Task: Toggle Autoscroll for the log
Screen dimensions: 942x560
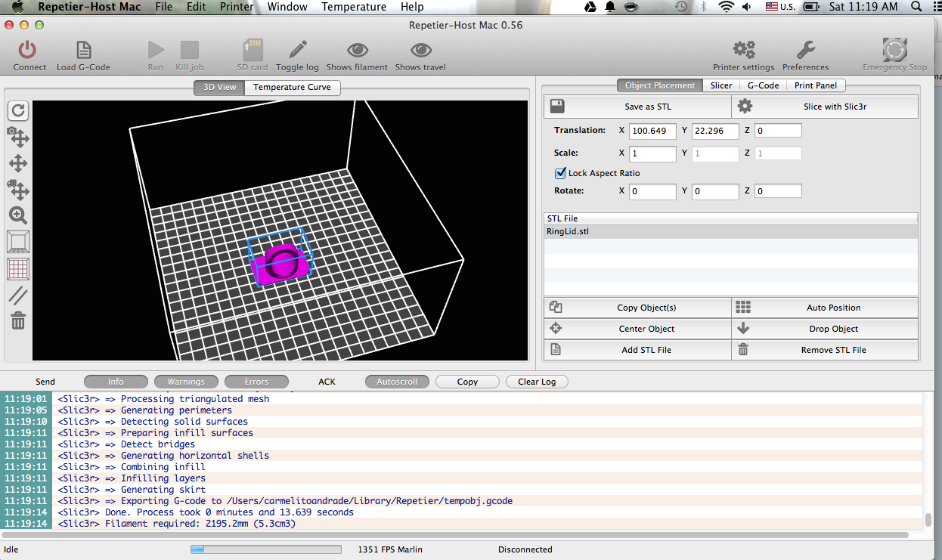Action: 397,382
